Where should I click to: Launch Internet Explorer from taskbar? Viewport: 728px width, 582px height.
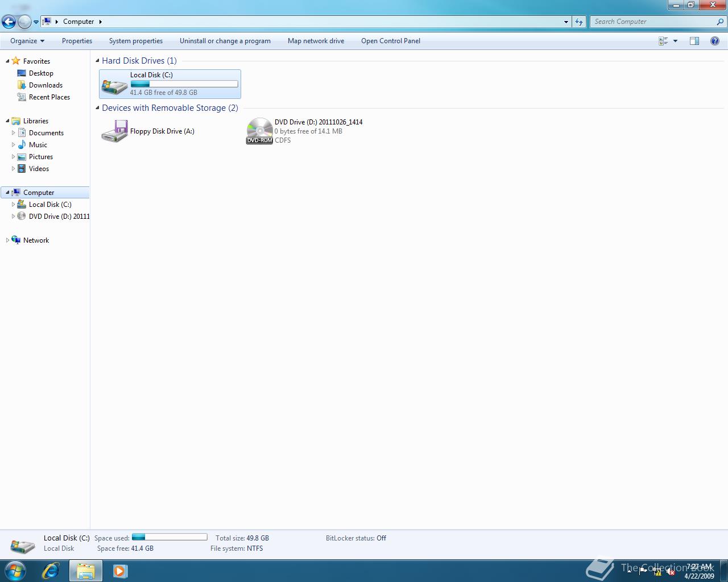51,571
